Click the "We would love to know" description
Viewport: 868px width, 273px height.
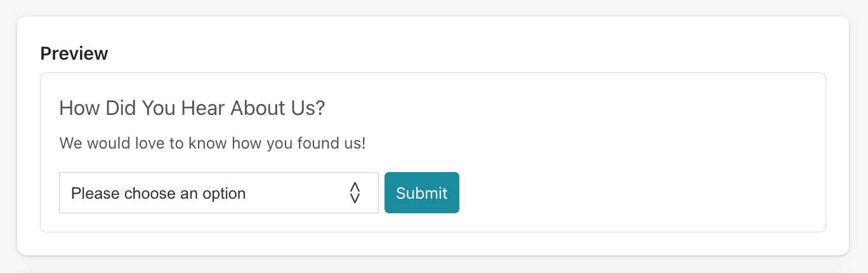point(212,143)
